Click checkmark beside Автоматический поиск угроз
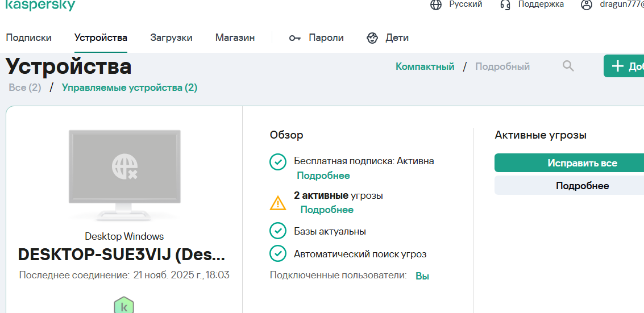 pos(277,253)
